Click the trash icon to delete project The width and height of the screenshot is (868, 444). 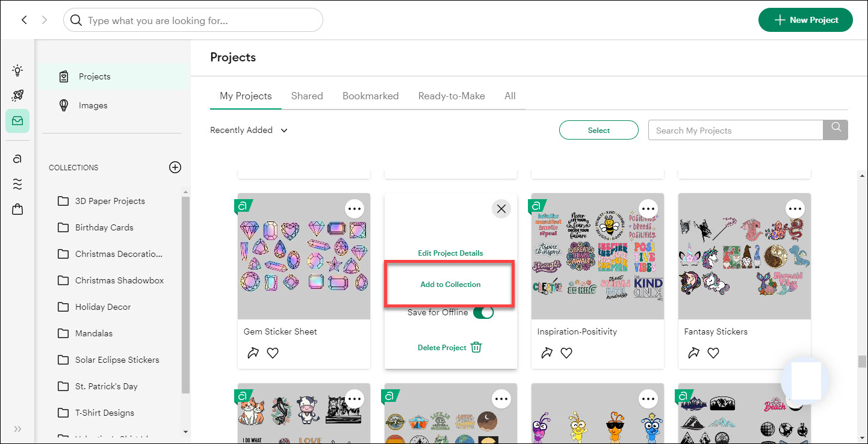[476, 347]
